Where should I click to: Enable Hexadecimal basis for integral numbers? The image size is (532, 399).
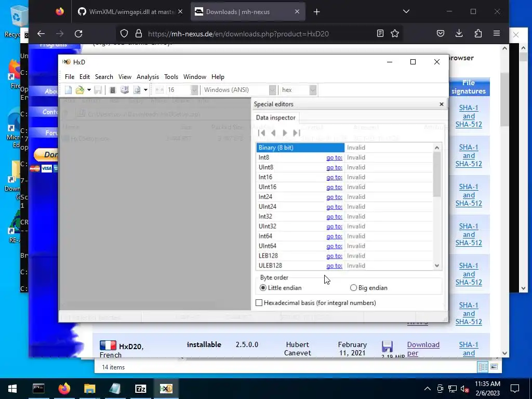tap(315, 303)
